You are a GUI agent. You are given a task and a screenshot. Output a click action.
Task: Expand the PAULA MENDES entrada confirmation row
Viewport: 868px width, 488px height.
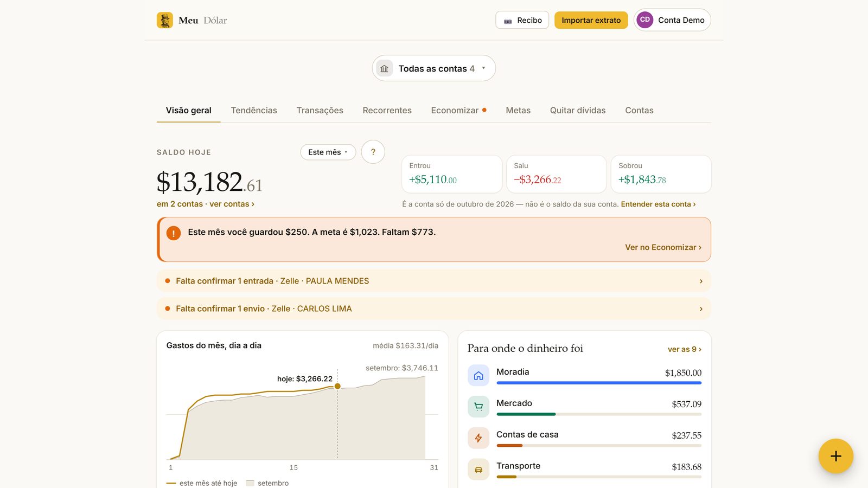[434, 281]
